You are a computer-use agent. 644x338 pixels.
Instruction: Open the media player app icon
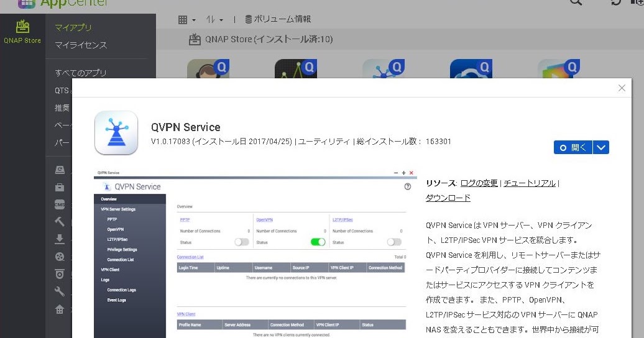coord(559,68)
